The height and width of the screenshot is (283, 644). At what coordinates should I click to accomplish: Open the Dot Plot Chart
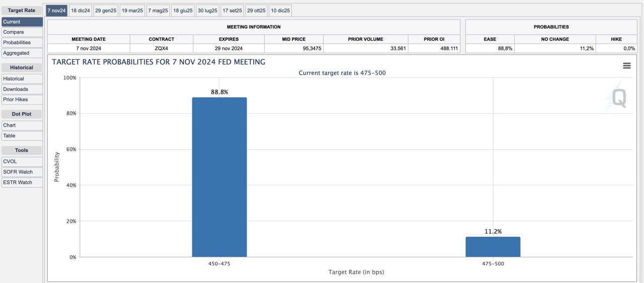[22, 125]
